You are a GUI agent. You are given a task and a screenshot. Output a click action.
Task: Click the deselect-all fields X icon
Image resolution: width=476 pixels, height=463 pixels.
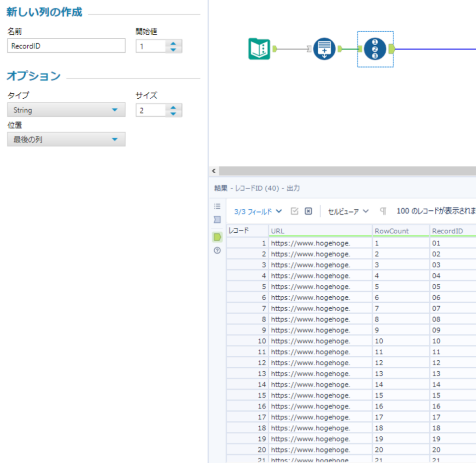[308, 211]
